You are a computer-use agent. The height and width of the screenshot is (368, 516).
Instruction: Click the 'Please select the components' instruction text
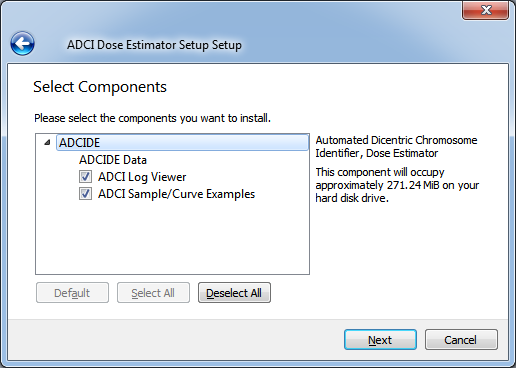coord(152,118)
